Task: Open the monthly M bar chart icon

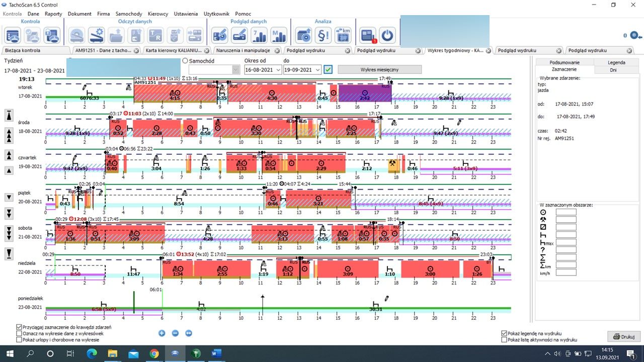Action: point(278,35)
